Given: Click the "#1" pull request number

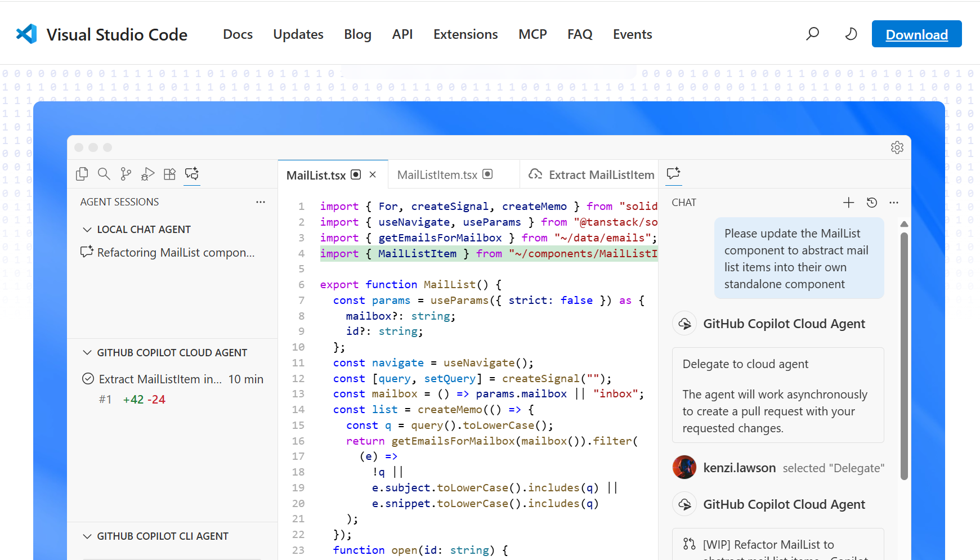Looking at the screenshot, I should [x=105, y=400].
